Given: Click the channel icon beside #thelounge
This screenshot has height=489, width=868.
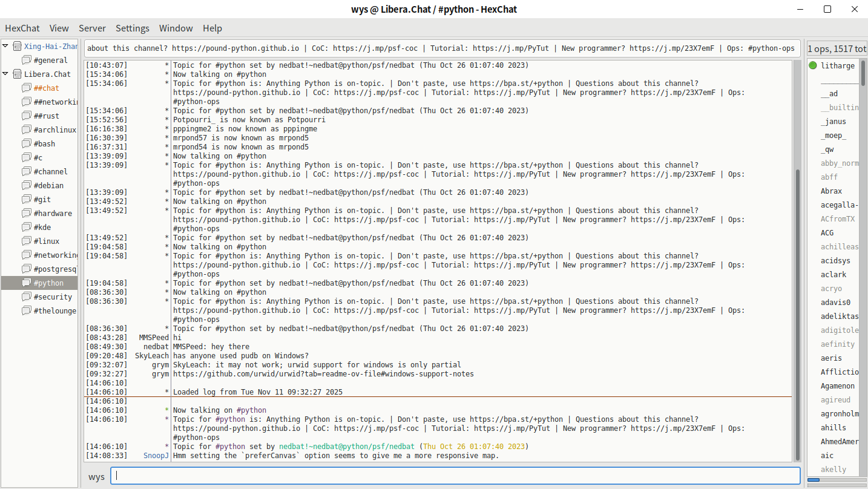Looking at the screenshot, I should click(x=26, y=310).
